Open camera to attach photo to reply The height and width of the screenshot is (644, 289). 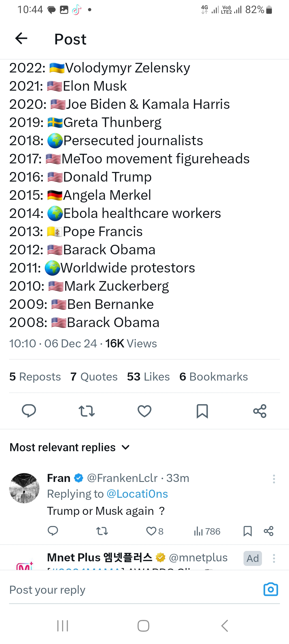tap(271, 589)
